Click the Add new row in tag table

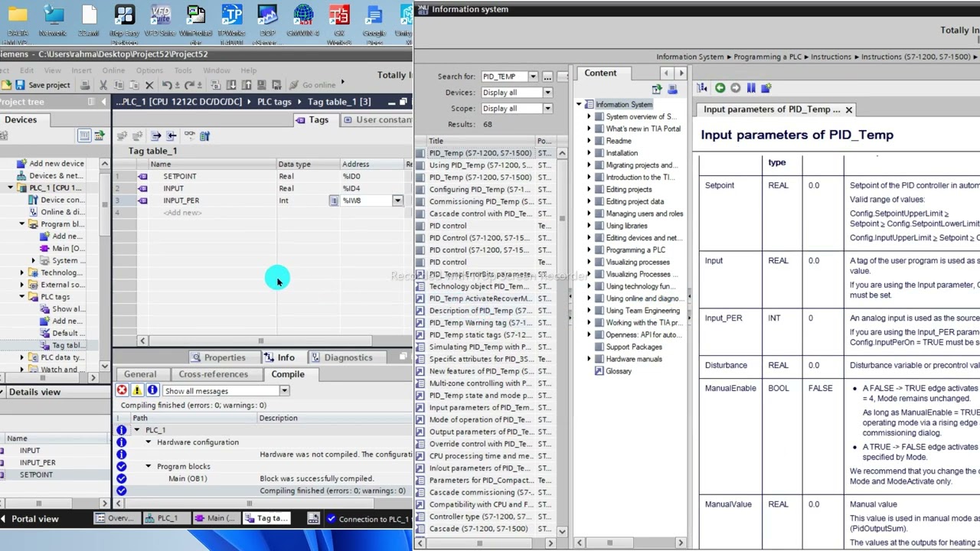coord(182,213)
